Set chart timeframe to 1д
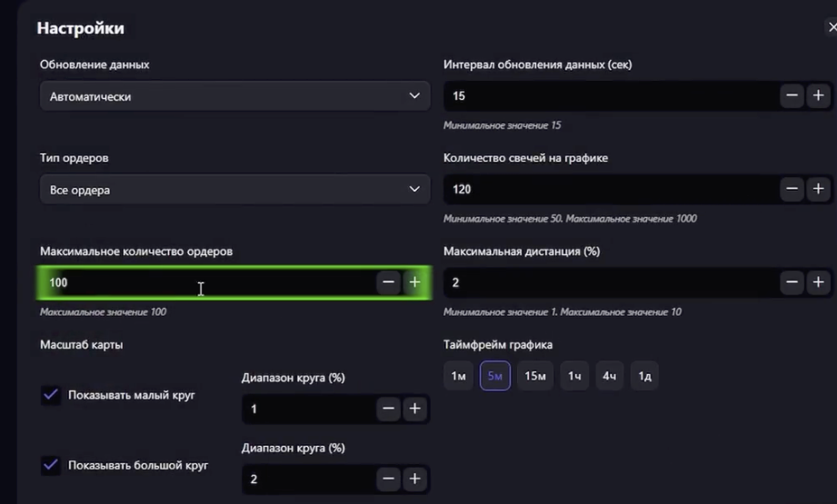This screenshot has height=504, width=837. click(x=644, y=375)
